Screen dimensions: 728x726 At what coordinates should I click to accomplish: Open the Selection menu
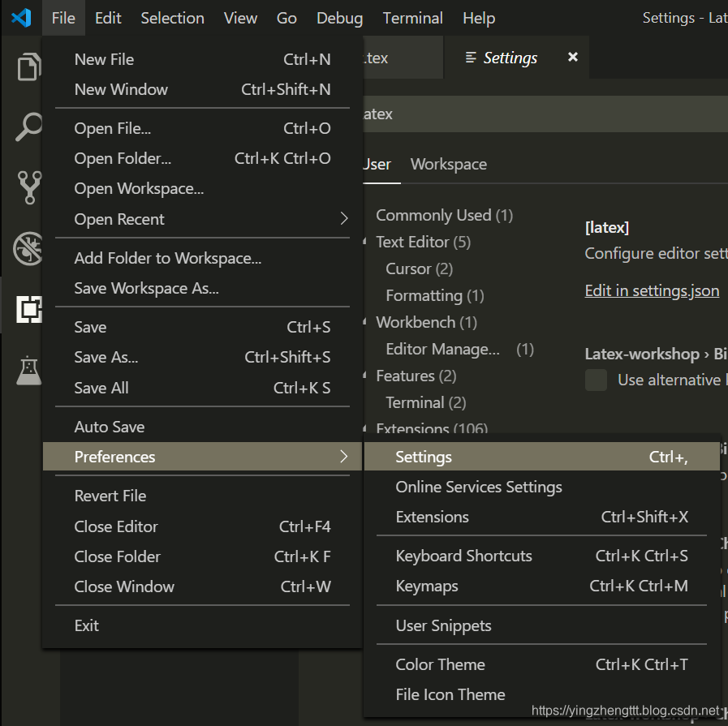tap(172, 18)
